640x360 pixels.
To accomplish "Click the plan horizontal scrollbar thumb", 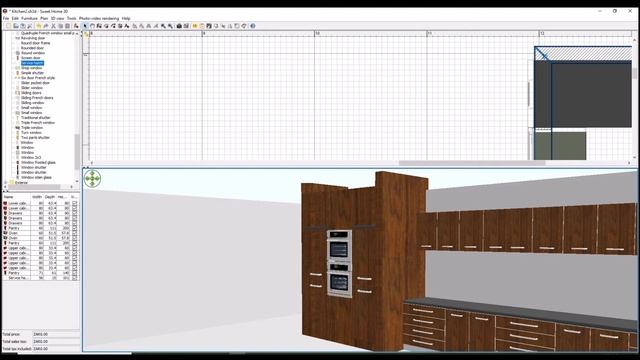I will click(x=472, y=163).
